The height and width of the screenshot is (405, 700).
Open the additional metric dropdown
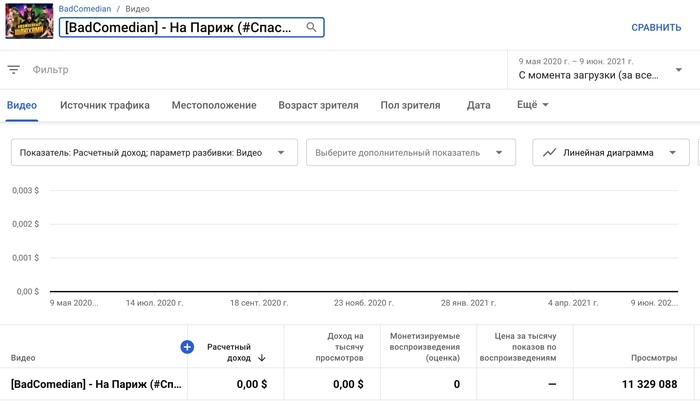498,153
